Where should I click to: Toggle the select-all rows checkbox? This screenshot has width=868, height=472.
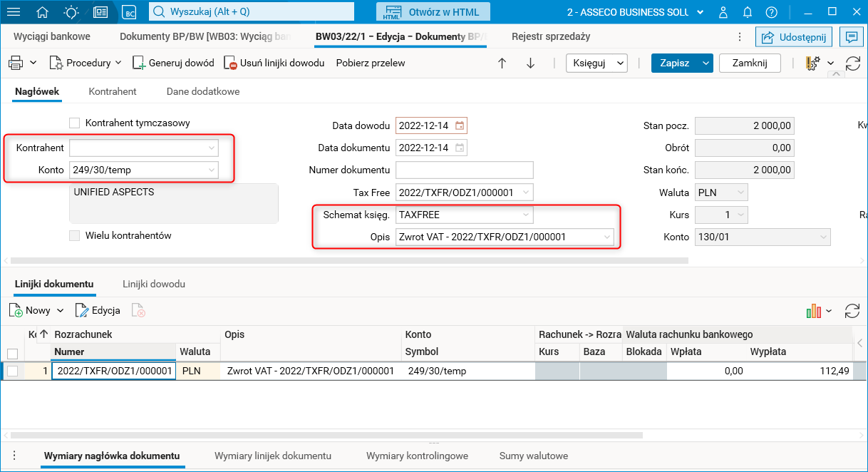point(12,353)
